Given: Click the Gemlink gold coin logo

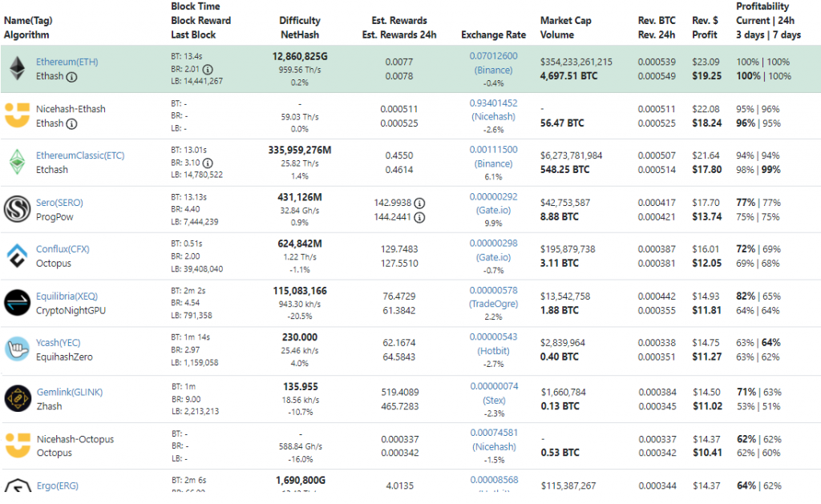Looking at the screenshot, I should pos(17,398).
